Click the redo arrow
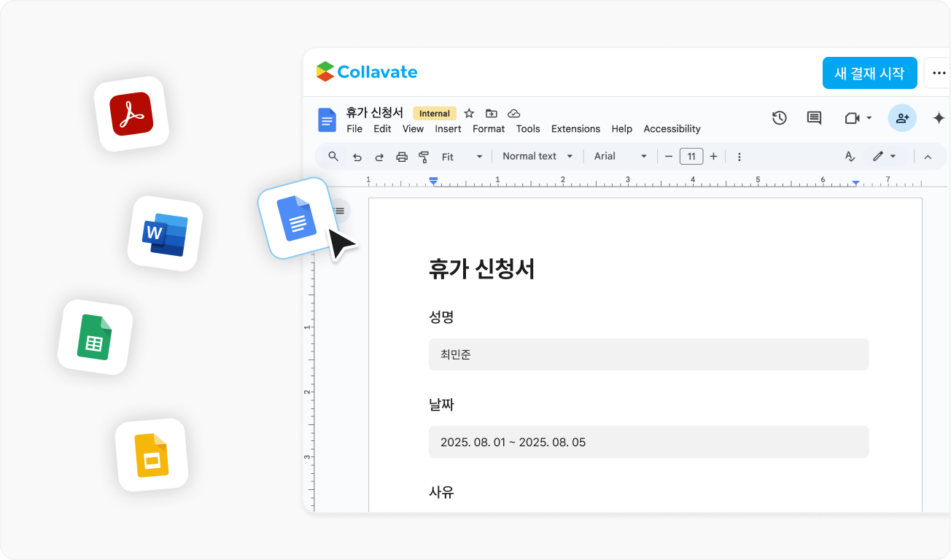This screenshot has width=951, height=560. point(379,156)
